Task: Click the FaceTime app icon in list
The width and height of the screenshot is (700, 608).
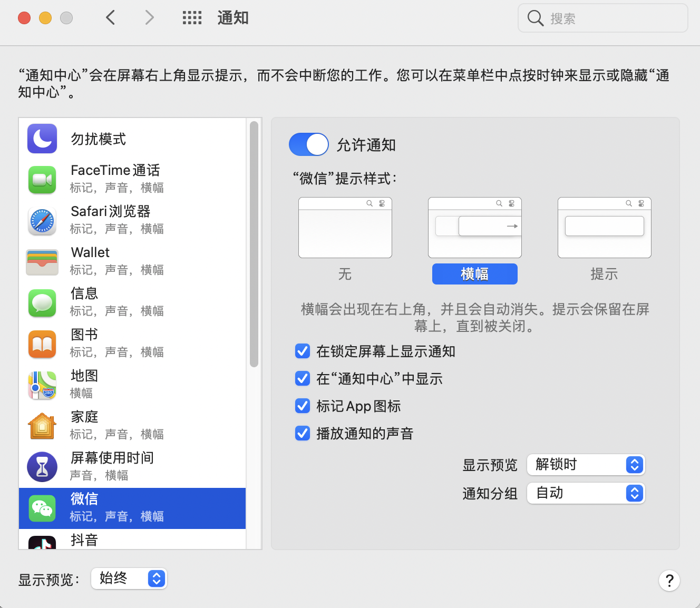Action: point(42,180)
